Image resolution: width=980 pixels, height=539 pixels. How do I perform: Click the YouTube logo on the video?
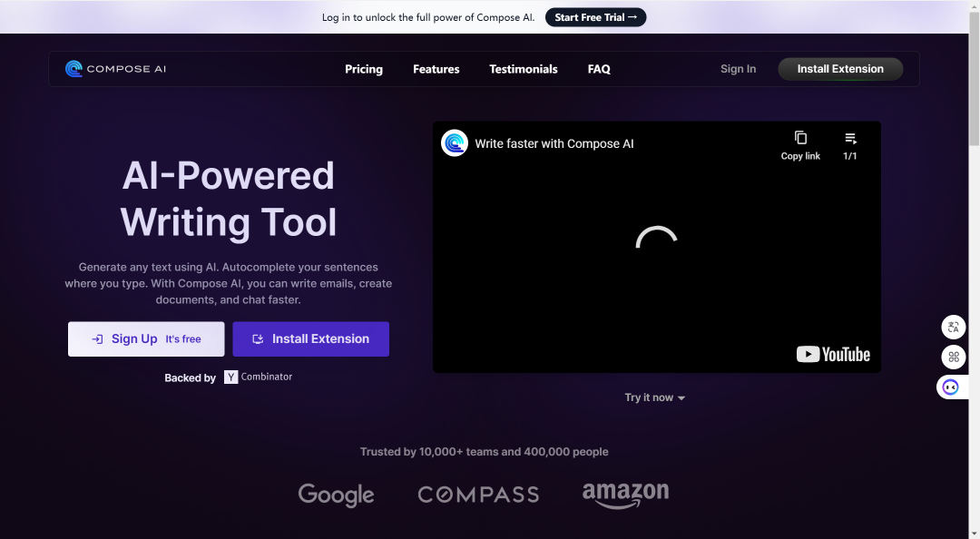[x=833, y=355]
